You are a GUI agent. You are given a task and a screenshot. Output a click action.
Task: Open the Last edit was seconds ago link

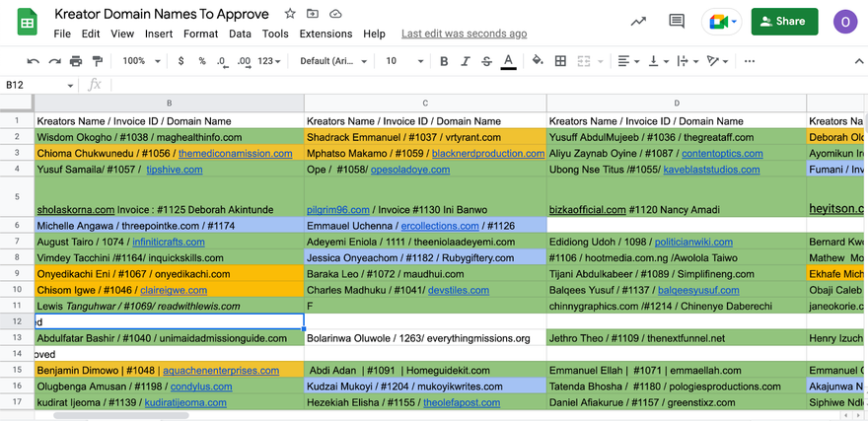[x=464, y=34]
